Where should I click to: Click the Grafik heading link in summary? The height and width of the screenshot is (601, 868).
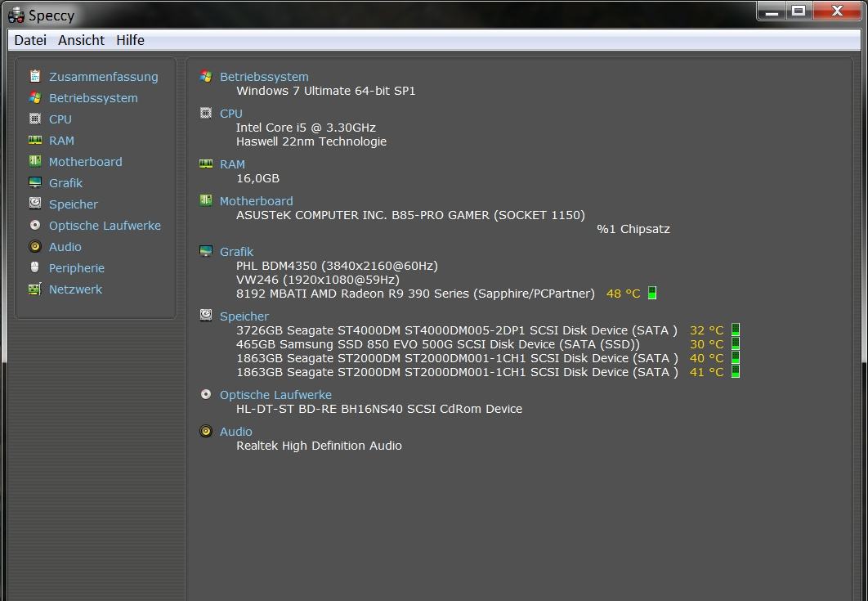coord(236,252)
